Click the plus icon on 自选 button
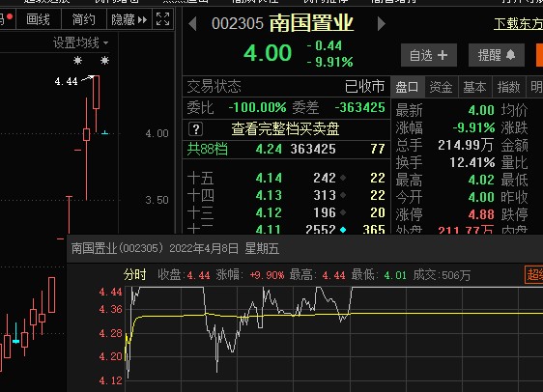The image size is (543, 392). (x=443, y=55)
